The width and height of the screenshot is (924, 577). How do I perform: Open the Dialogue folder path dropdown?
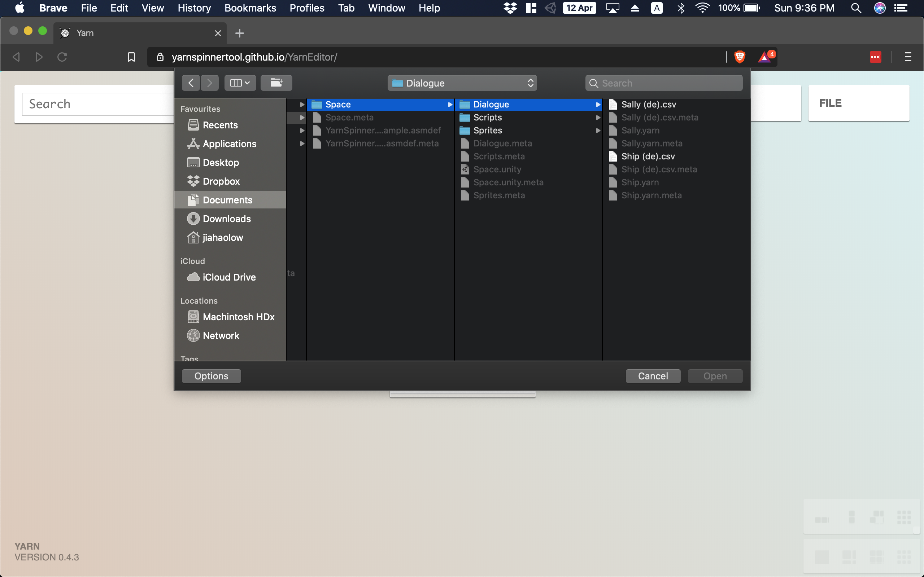[462, 83]
